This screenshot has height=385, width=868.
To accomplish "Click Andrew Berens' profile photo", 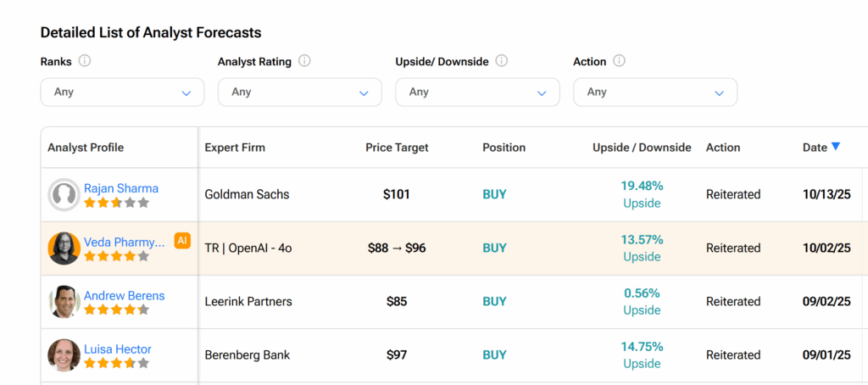I will 64,302.
